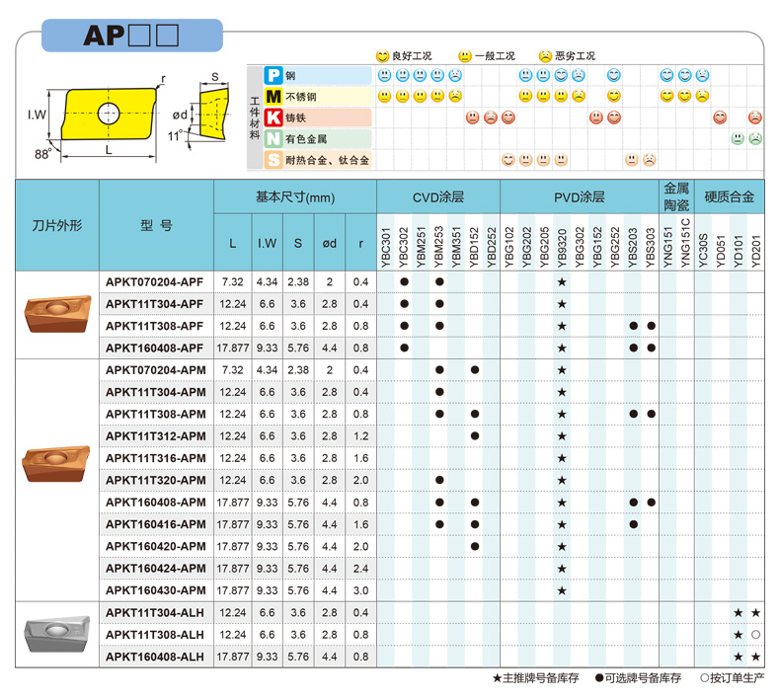Click the 型号 column header
The image size is (780, 700).
click(x=156, y=225)
